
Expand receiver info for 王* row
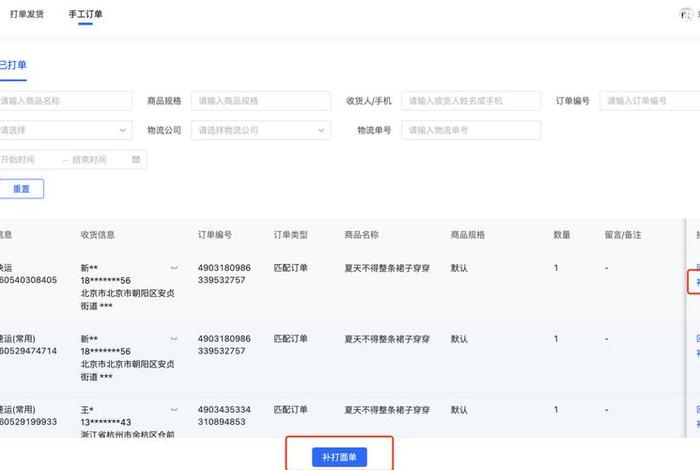coord(174,409)
